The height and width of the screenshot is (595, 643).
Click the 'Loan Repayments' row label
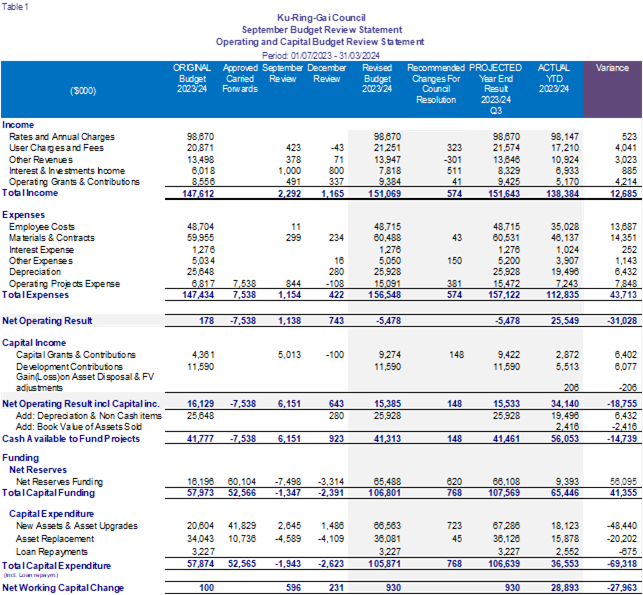pos(52,552)
